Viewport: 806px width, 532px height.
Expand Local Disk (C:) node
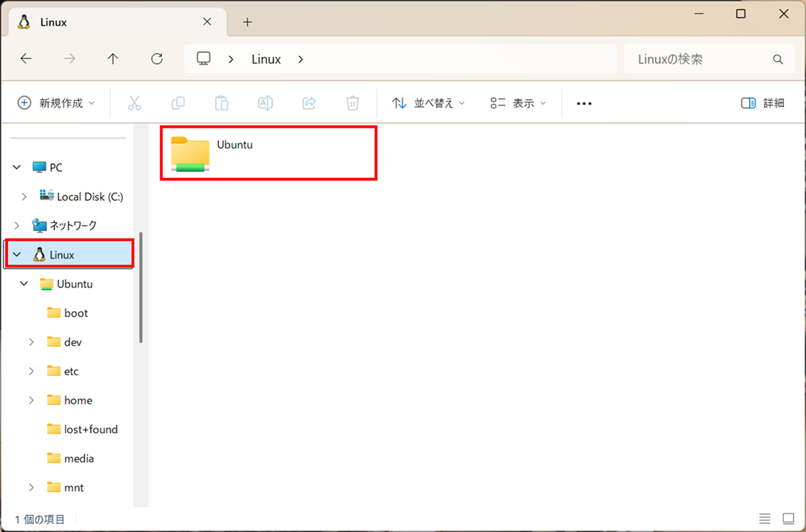tap(24, 197)
